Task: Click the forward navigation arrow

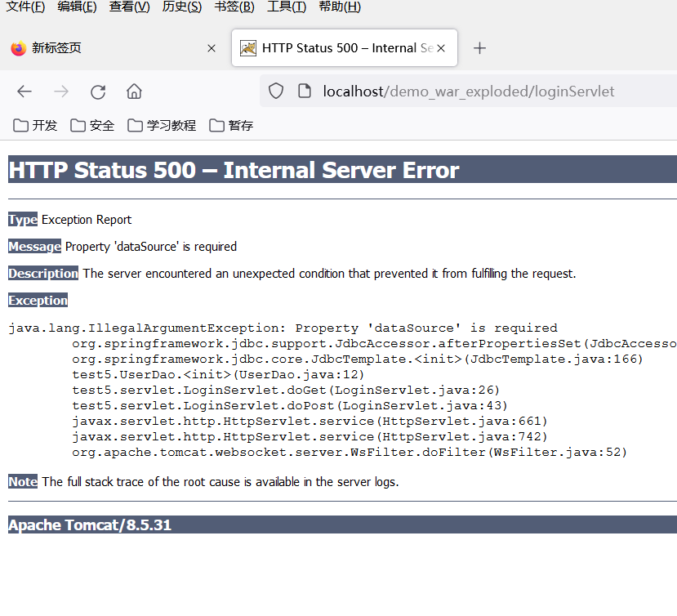Action: (x=61, y=92)
